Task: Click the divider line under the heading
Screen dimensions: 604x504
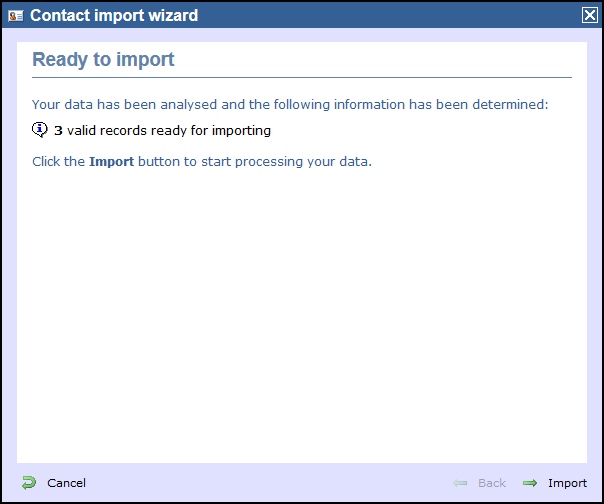Action: click(302, 77)
